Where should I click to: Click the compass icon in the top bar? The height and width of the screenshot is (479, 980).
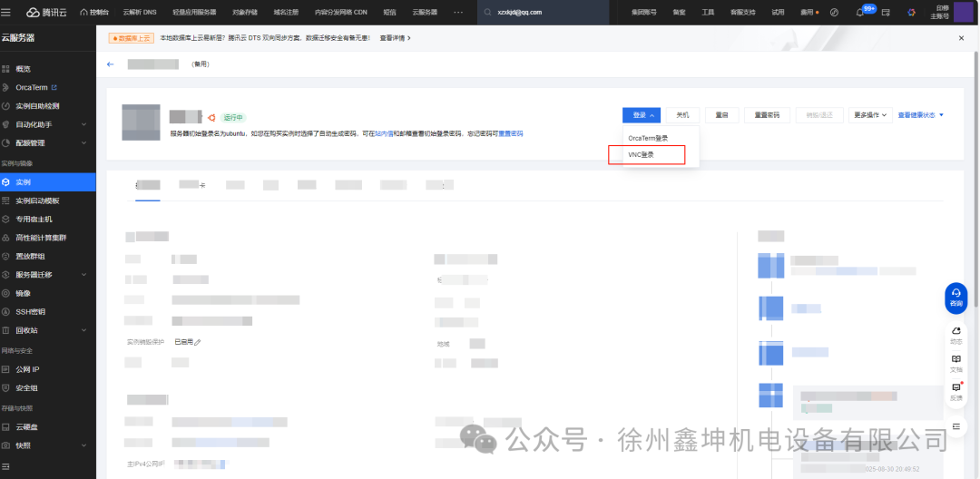[834, 12]
